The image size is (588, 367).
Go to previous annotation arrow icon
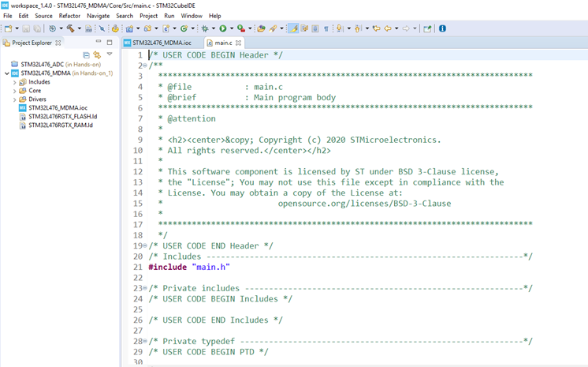[358, 28]
